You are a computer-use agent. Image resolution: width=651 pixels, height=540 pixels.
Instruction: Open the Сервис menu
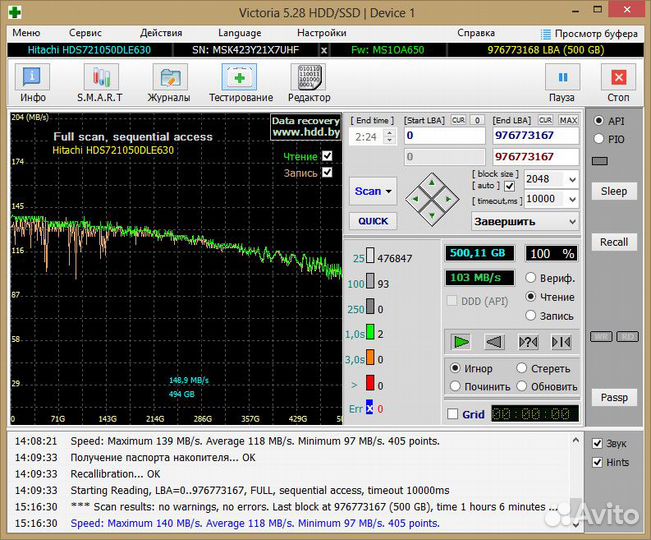point(85,33)
